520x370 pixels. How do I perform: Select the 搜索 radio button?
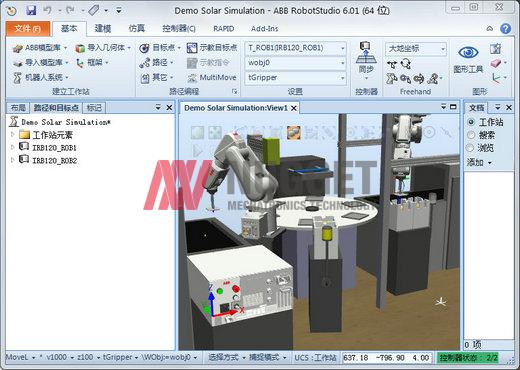[471, 135]
